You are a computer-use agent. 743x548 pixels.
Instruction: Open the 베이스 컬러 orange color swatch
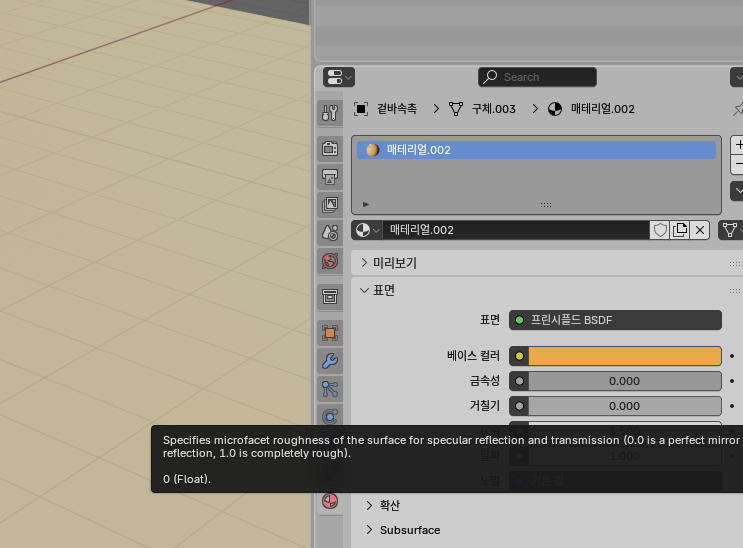(x=625, y=356)
